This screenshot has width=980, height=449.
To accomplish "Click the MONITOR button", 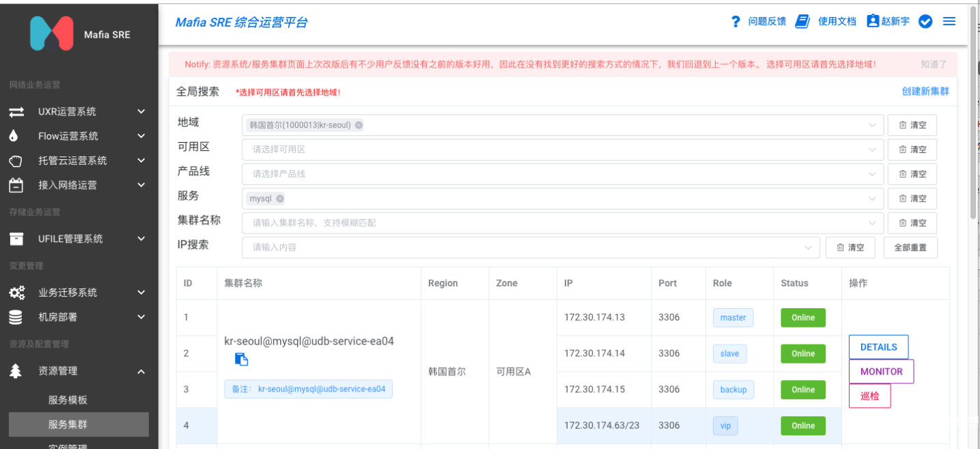I will pyautogui.click(x=881, y=372).
